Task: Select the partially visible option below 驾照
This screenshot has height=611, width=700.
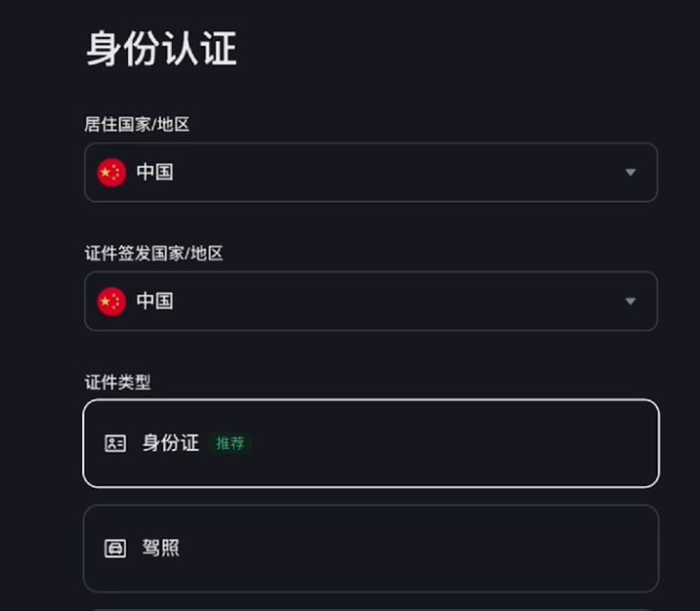Action: pyautogui.click(x=371, y=610)
